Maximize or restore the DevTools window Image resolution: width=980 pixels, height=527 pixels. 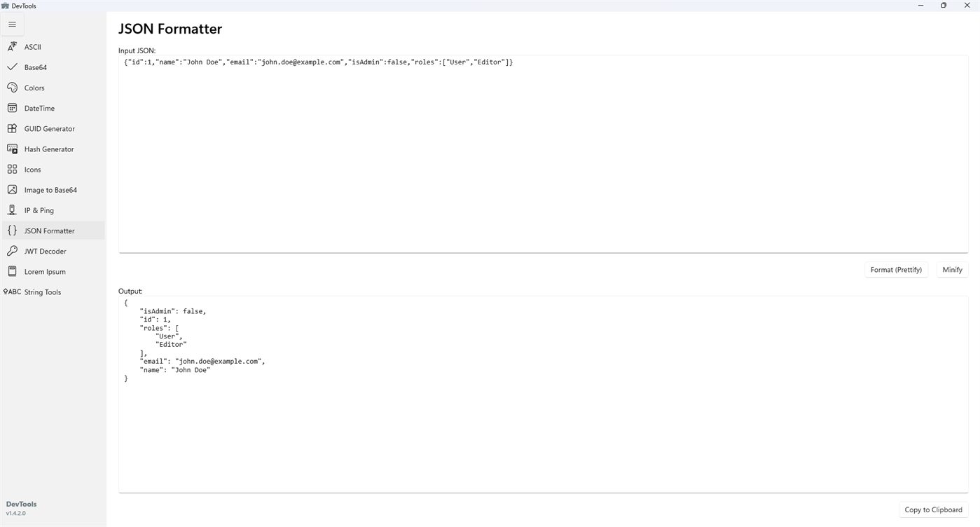(x=944, y=6)
